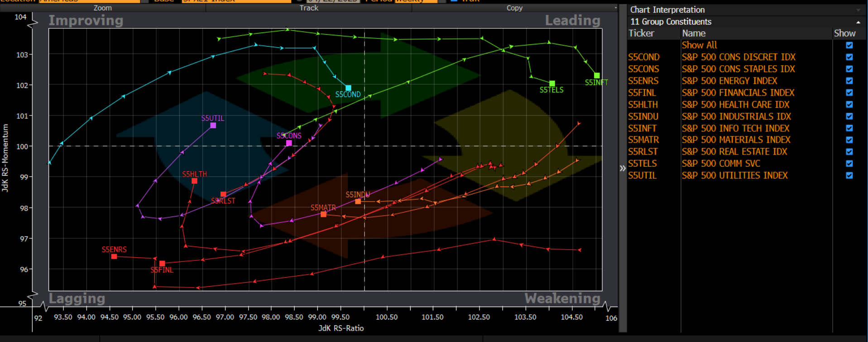868x342 pixels.
Task: Collapse the 11 Group Constituents section
Action: 858,22
